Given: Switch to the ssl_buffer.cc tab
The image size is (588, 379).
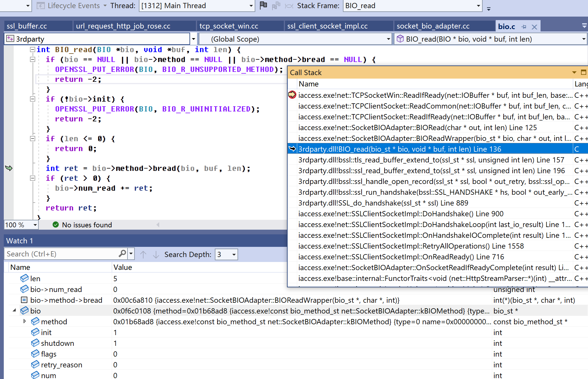Looking at the screenshot, I should point(38,26).
